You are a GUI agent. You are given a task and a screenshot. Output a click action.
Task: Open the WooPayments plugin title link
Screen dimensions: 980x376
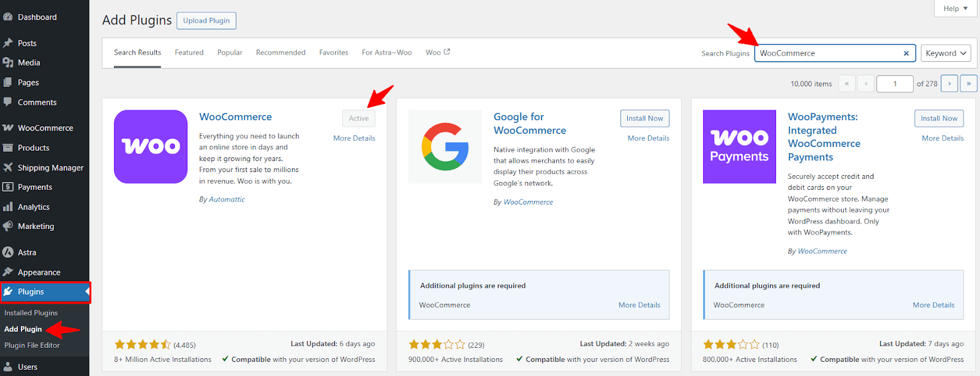(x=824, y=137)
